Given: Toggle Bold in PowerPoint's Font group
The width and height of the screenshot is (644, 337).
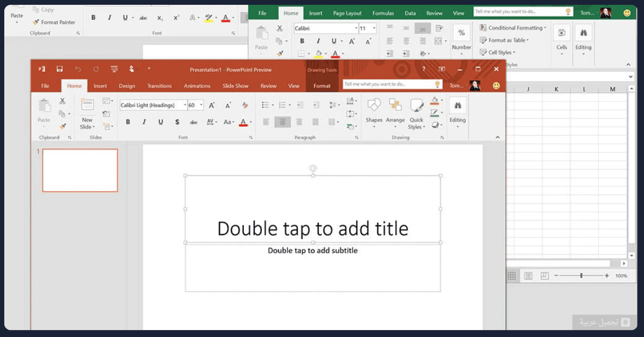Looking at the screenshot, I should (128, 122).
